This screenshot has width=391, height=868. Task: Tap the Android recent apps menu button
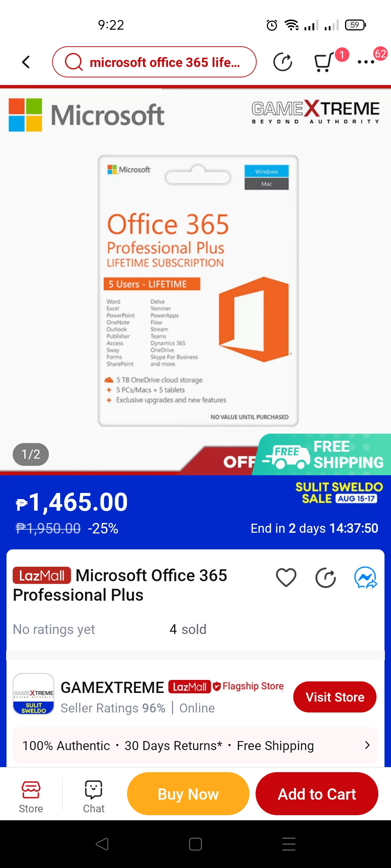pos(289,844)
